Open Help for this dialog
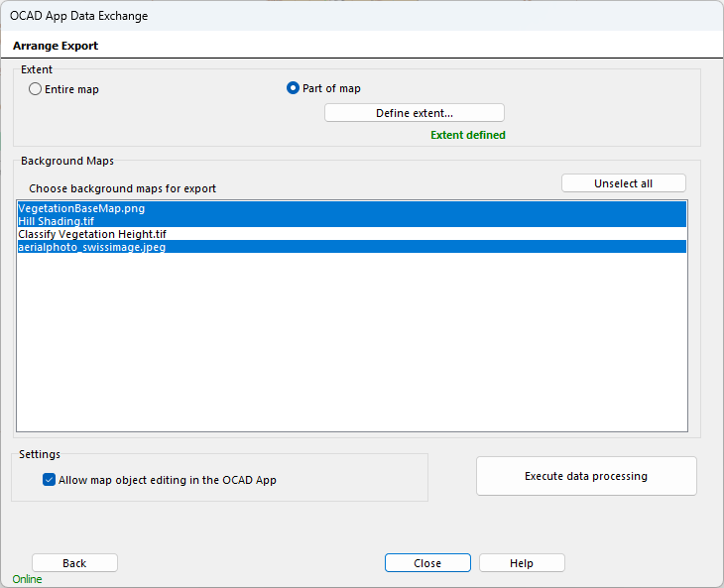 pos(522,563)
